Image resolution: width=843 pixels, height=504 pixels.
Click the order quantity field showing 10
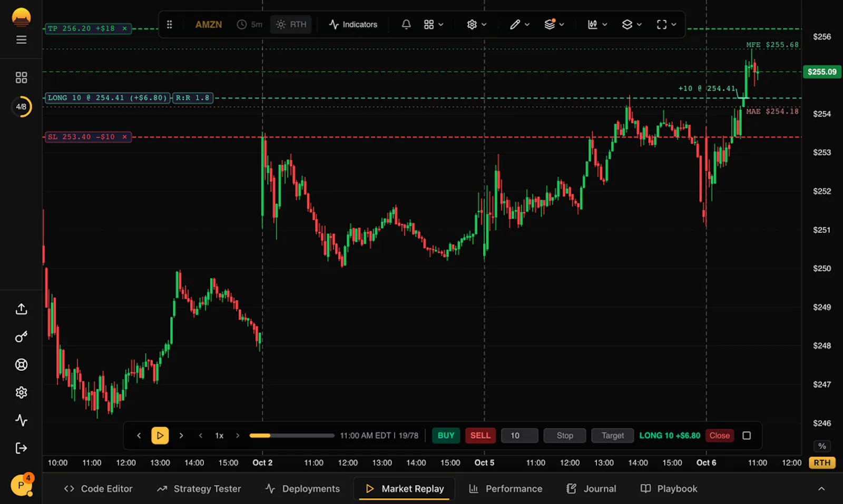[x=519, y=436]
